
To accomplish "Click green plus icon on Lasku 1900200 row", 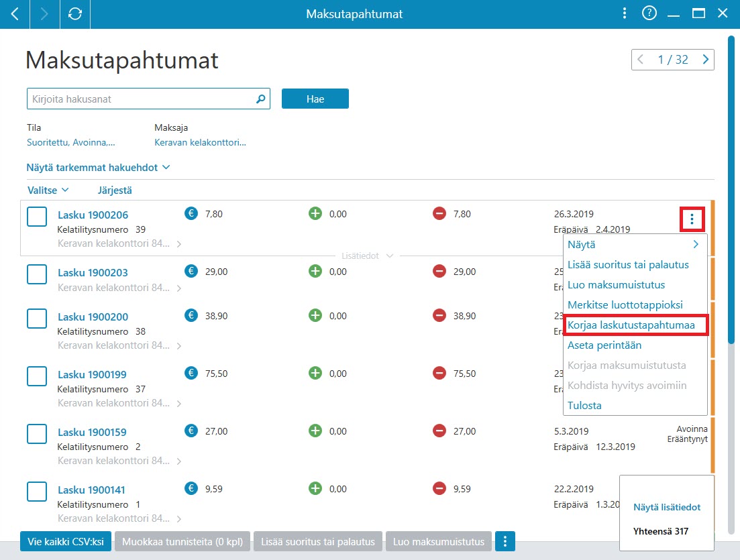I will 315,316.
